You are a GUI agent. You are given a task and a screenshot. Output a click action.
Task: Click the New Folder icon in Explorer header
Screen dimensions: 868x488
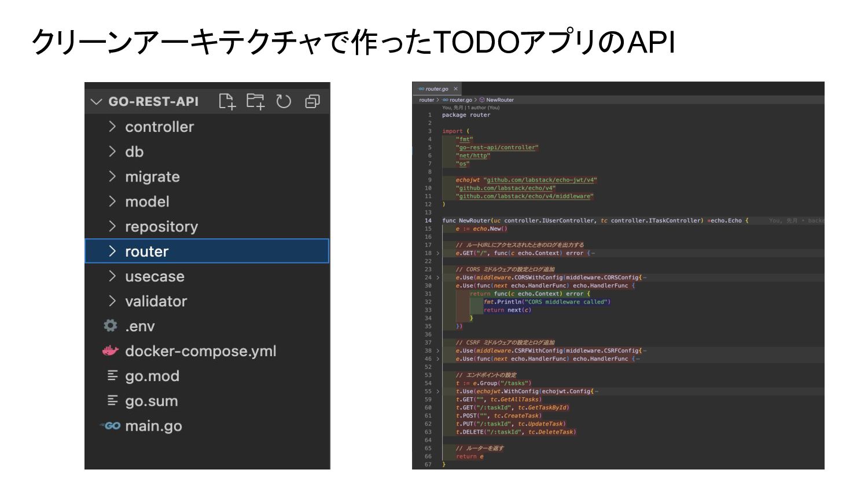click(255, 101)
